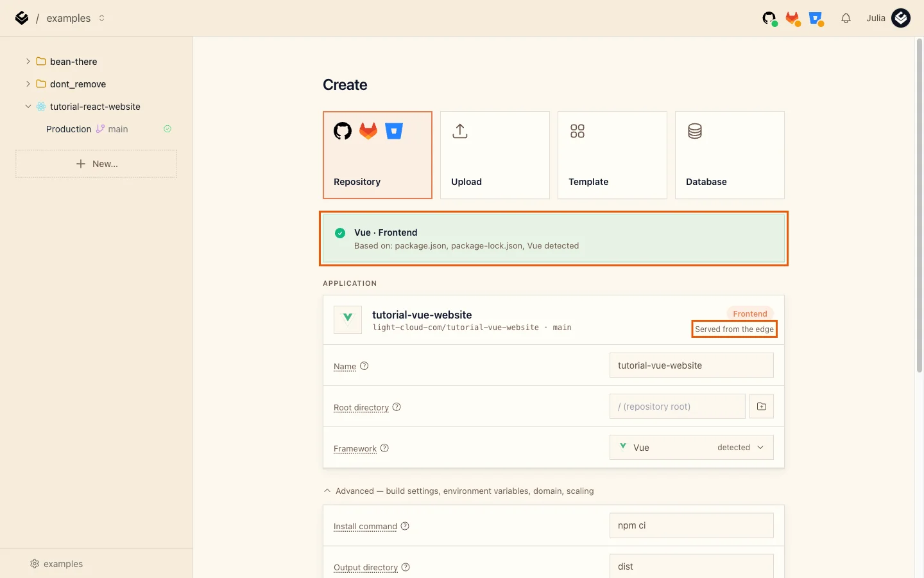The image size is (924, 578).
Task: Click the New... button in sidebar
Action: (x=96, y=164)
